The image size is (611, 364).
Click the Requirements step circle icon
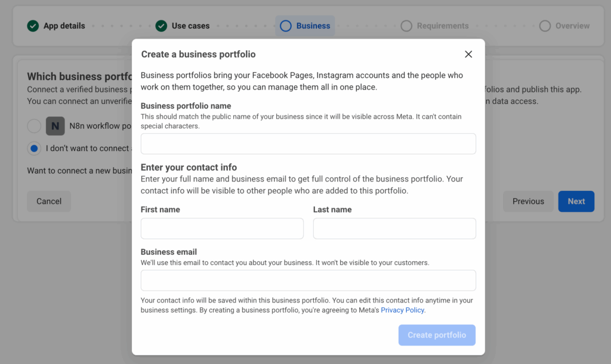pos(406,26)
